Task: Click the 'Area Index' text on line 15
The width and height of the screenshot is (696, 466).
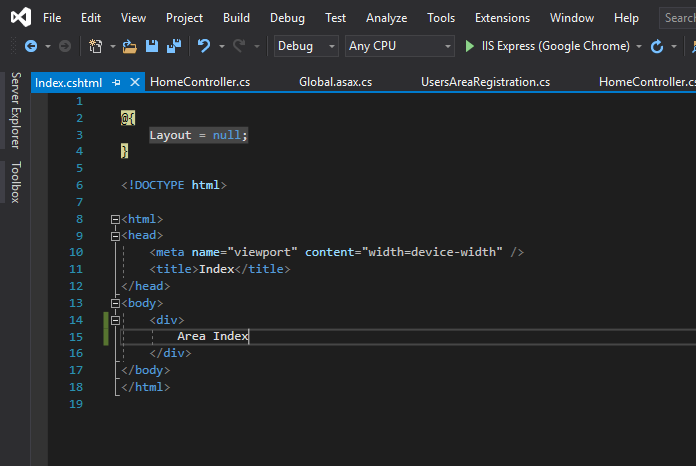Action: pos(213,336)
